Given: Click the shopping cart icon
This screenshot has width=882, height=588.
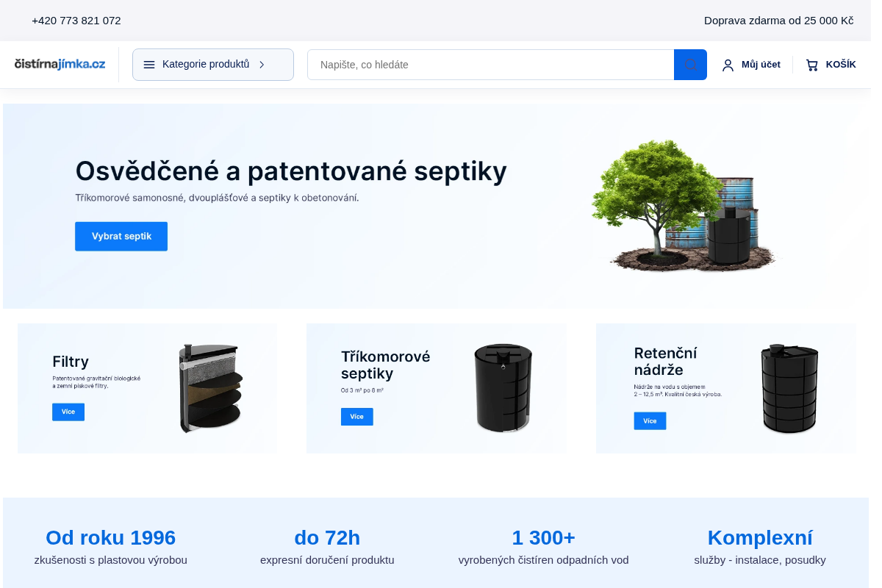Looking at the screenshot, I should click(x=812, y=65).
